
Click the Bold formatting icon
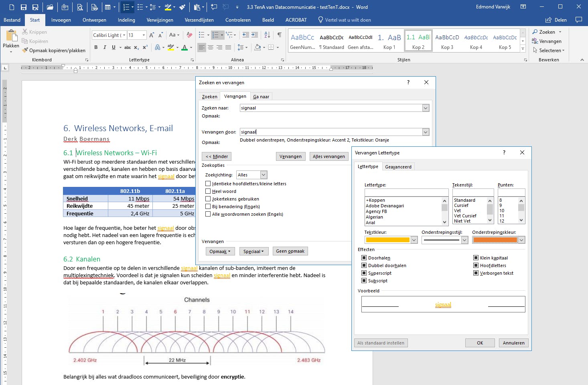tap(96, 47)
